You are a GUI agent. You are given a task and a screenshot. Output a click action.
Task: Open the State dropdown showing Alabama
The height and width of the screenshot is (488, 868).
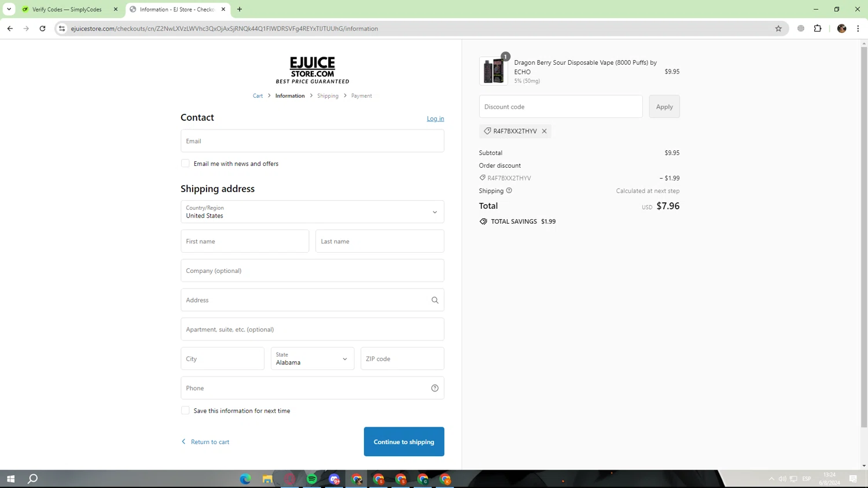click(312, 358)
